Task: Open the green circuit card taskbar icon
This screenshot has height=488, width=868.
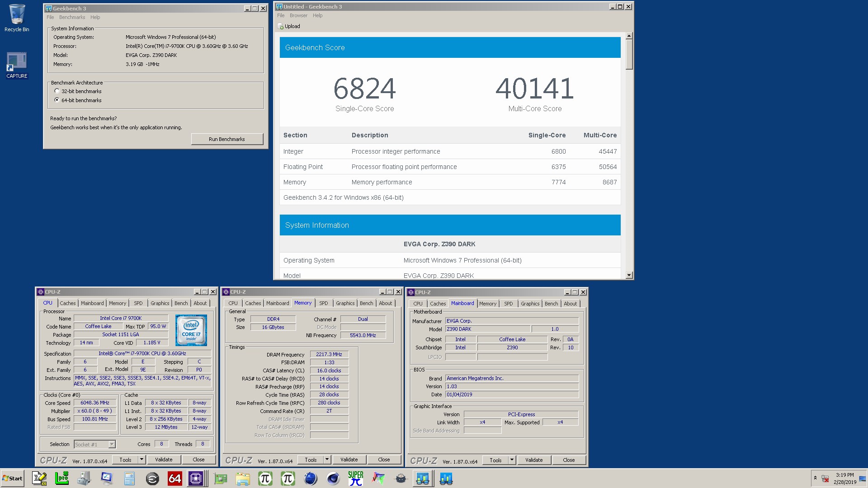Action: (220, 479)
